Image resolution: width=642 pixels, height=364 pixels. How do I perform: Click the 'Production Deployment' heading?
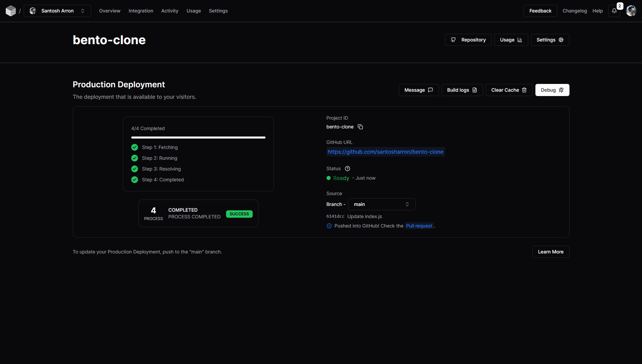click(119, 84)
